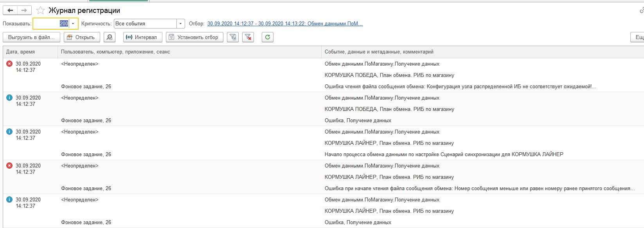The image size is (644, 228).
Task: Expand the Критичность dropdown list
Action: tap(180, 24)
